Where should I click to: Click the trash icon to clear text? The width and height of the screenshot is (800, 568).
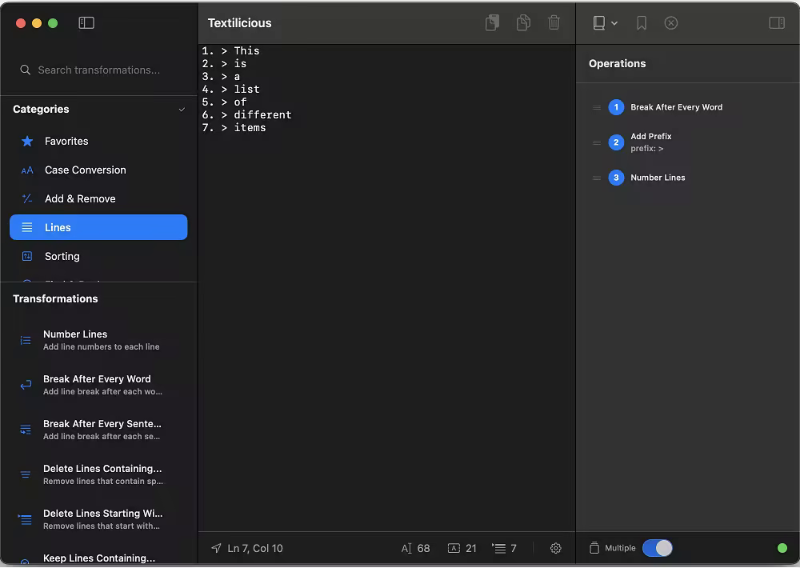(x=554, y=23)
